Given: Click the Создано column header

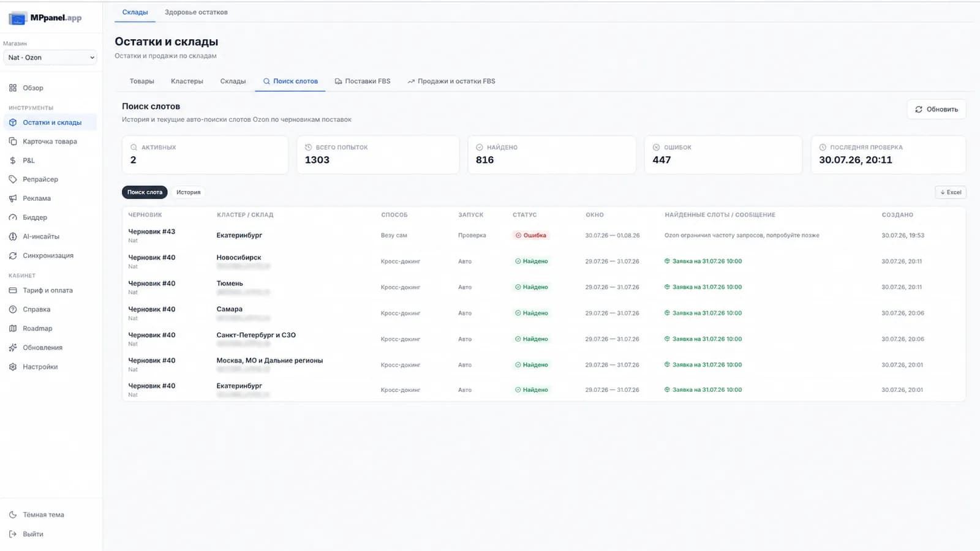Looking at the screenshot, I should [897, 215].
